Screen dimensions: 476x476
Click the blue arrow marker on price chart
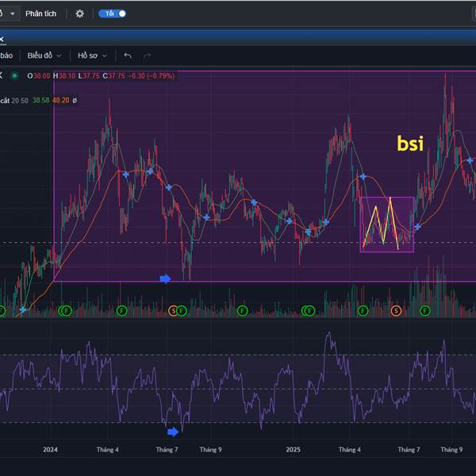[165, 278]
